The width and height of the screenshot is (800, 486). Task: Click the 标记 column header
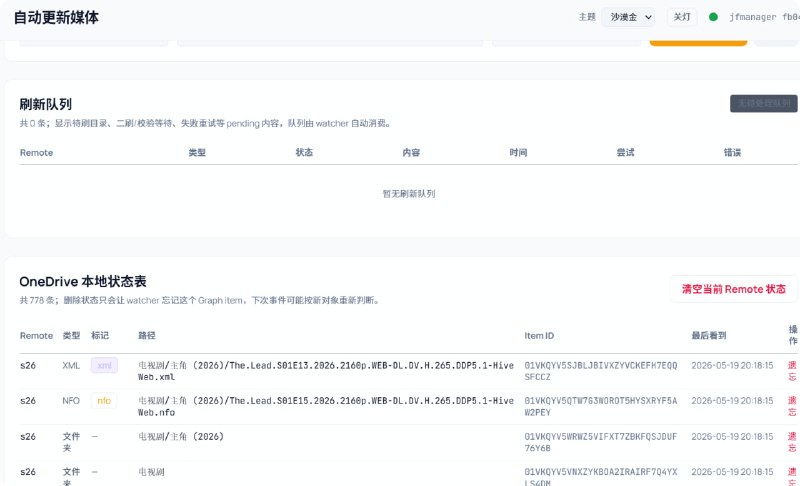100,336
